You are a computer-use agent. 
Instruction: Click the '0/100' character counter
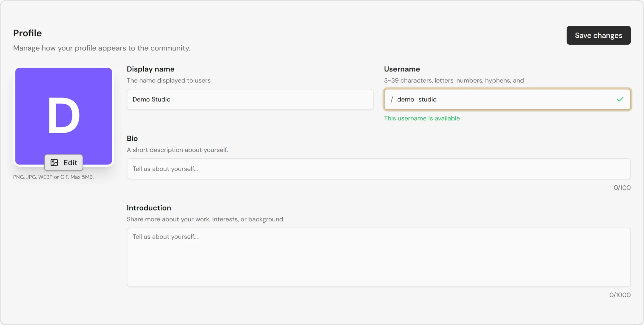622,188
